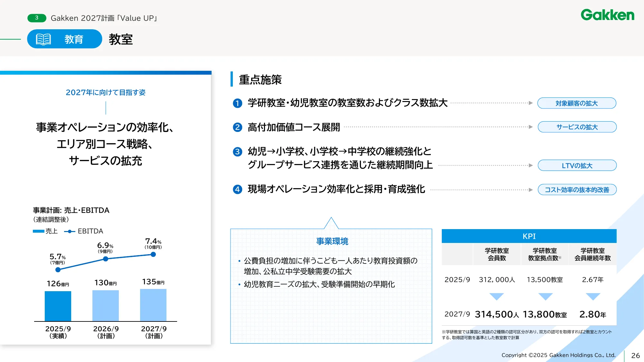Click the numbered circle ❷ beside 高付加価値コース展開
644x362 pixels.
point(238,127)
